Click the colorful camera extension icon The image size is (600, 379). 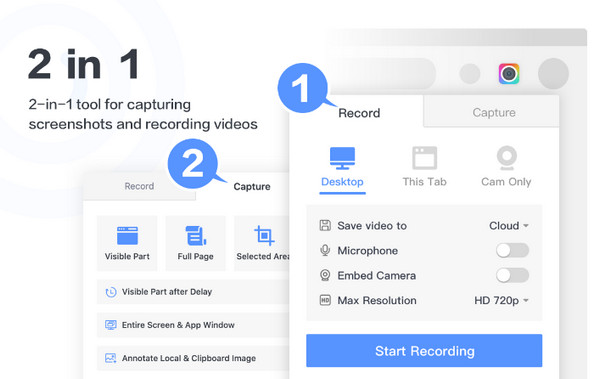[509, 74]
